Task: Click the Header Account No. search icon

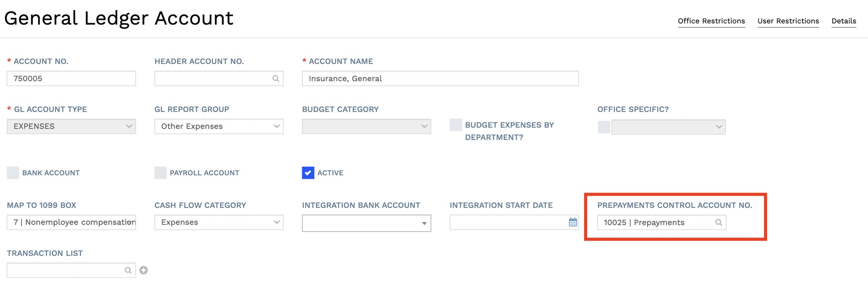Action: 275,79
